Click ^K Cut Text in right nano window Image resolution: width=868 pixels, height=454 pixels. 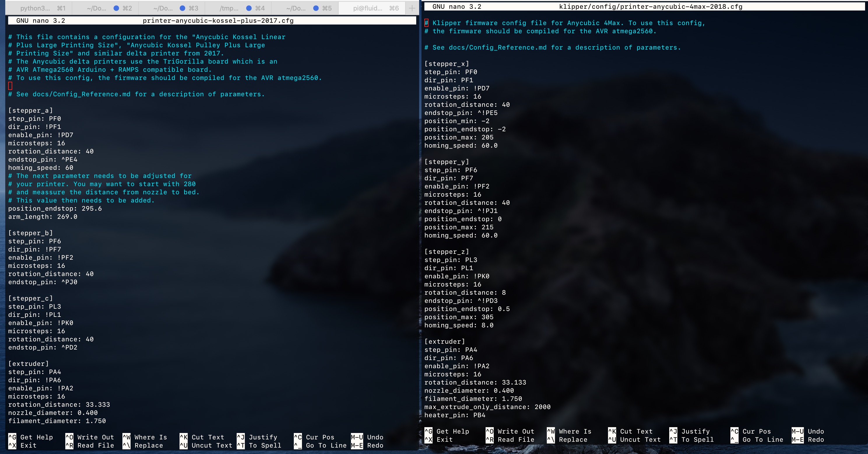tap(630, 432)
